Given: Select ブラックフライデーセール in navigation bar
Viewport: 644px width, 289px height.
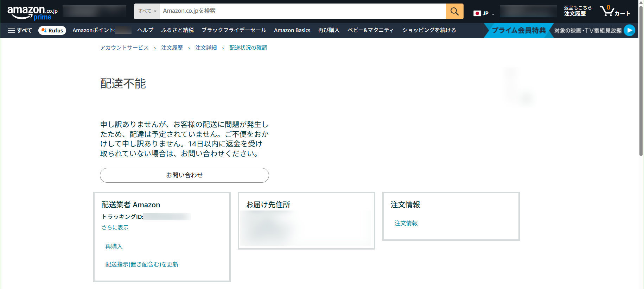Looking at the screenshot, I should point(234,30).
